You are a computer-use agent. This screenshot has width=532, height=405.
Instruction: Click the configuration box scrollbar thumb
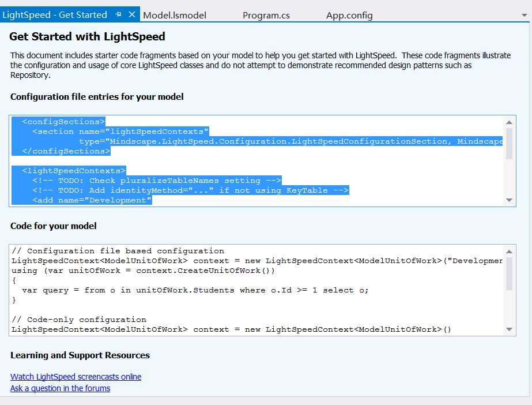[x=509, y=143]
